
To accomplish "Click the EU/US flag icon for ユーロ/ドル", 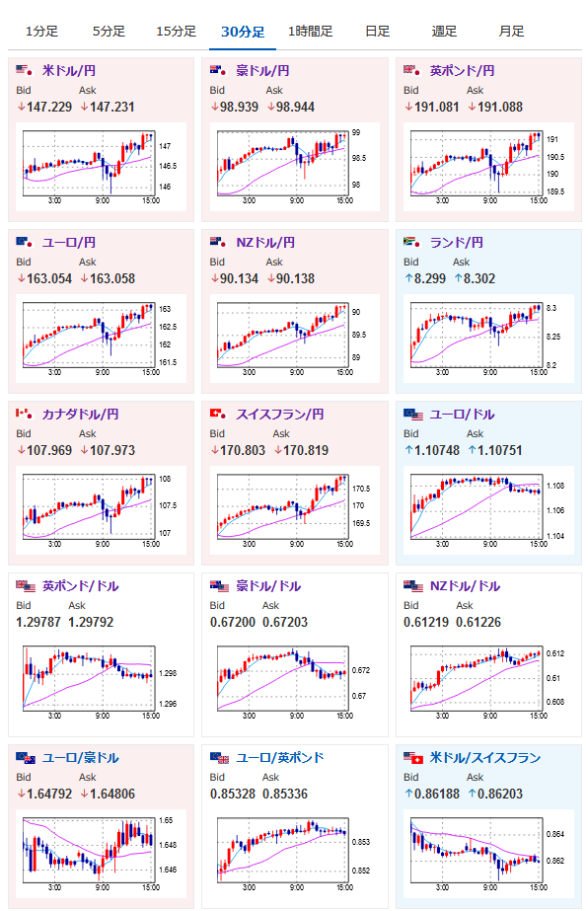I will pyautogui.click(x=413, y=415).
